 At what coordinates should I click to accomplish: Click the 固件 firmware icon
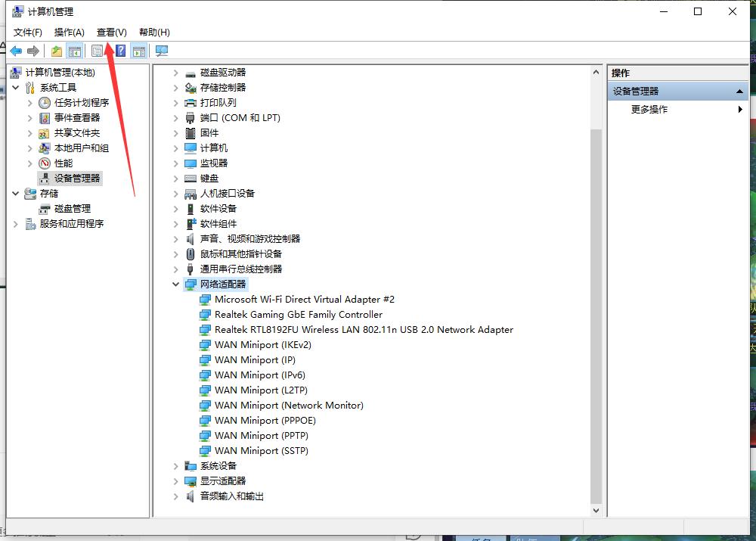click(x=191, y=133)
